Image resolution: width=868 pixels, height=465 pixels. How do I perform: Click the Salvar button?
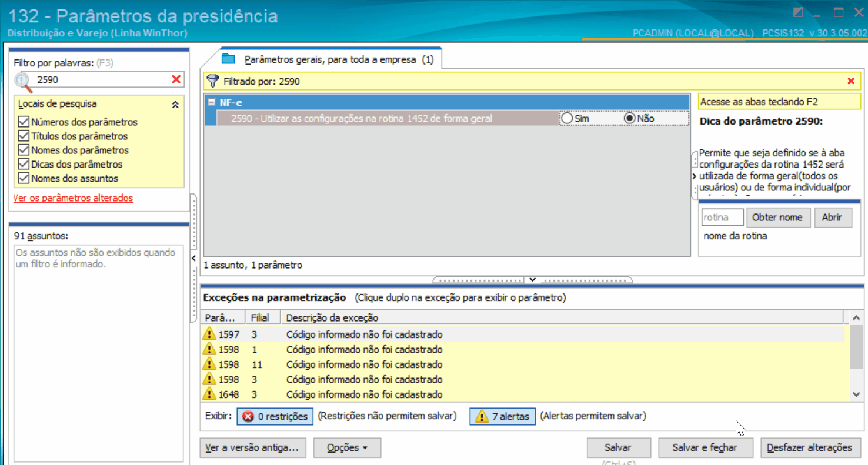[x=618, y=448]
